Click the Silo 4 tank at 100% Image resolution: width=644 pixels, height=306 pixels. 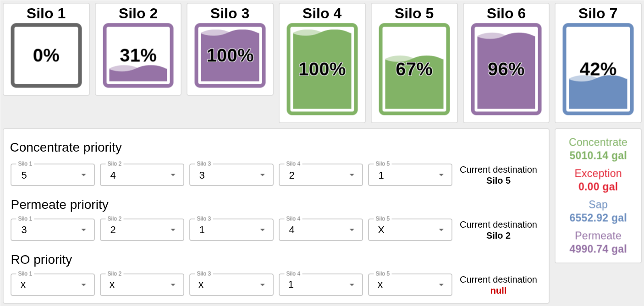(x=322, y=69)
